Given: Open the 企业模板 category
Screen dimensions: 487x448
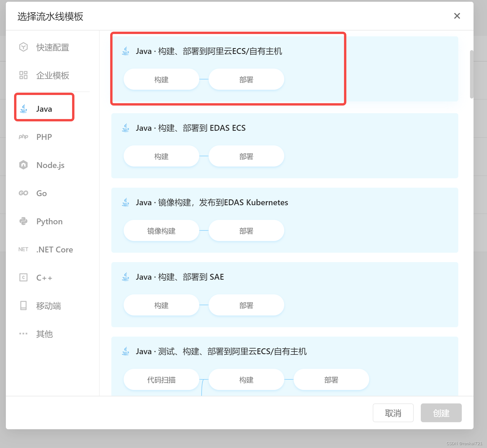Looking at the screenshot, I should pos(52,75).
